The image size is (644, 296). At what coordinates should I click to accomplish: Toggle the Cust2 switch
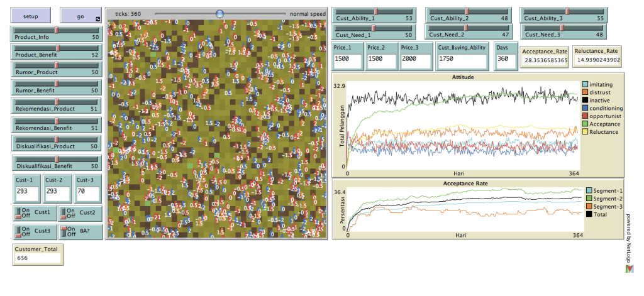point(64,213)
